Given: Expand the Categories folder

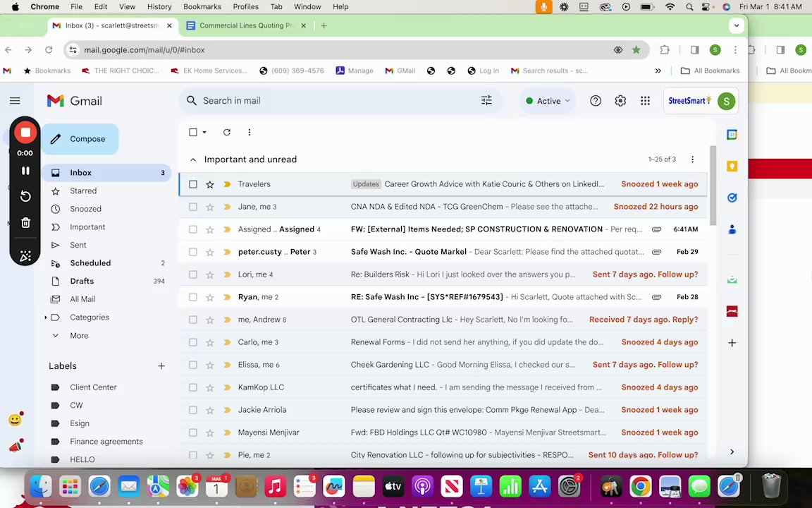Looking at the screenshot, I should 46,317.
